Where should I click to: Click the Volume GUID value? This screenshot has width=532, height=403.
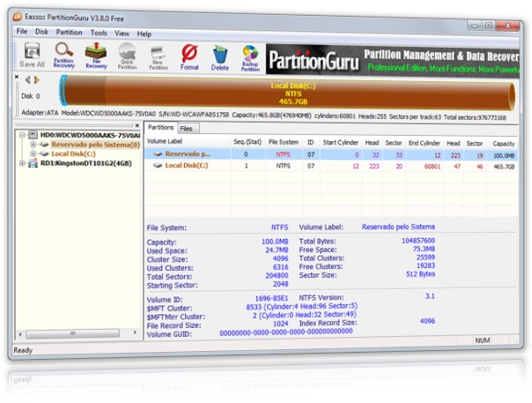pos(286,332)
